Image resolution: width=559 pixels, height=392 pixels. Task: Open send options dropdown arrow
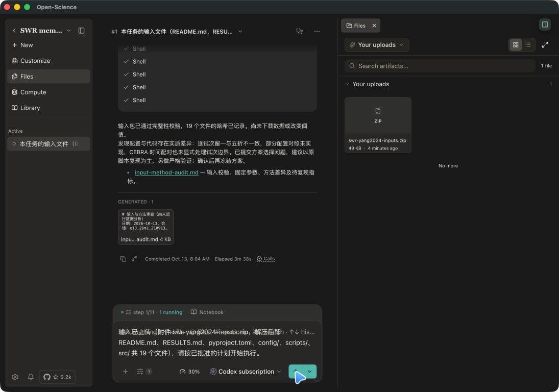tap(310, 372)
